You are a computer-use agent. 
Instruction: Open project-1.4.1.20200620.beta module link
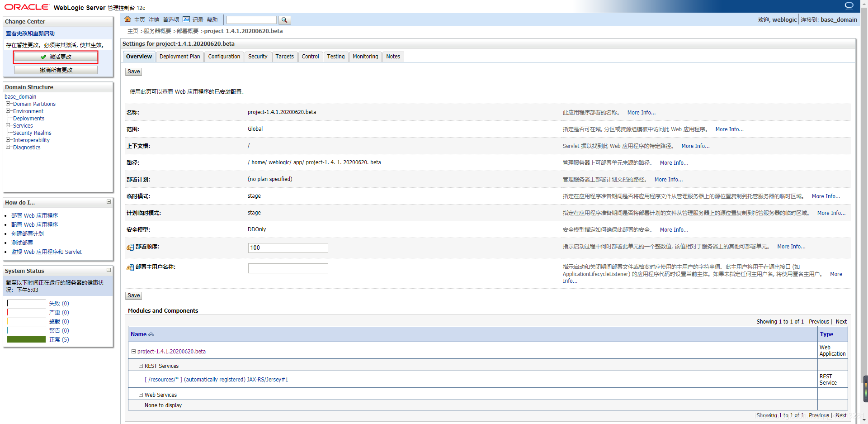coord(171,352)
